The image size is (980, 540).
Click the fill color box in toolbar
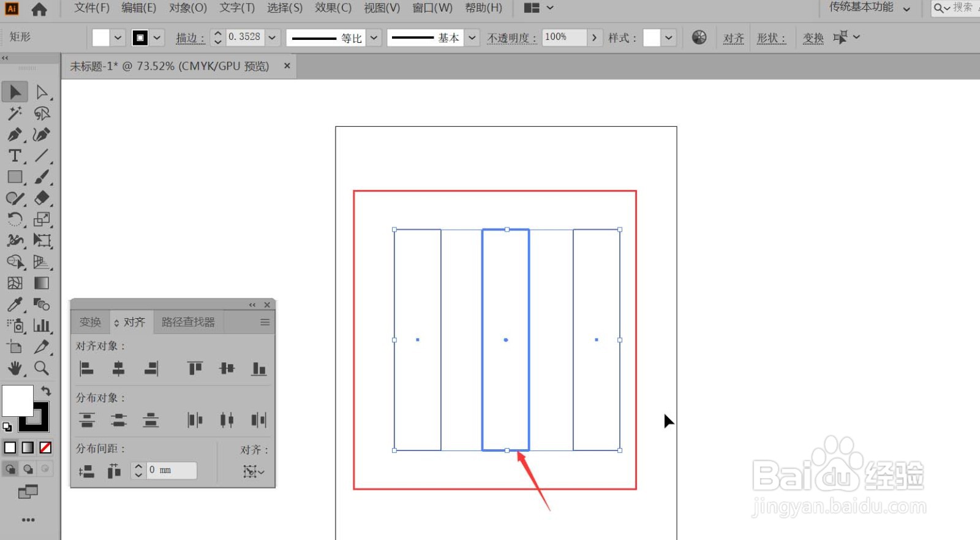tap(18, 401)
